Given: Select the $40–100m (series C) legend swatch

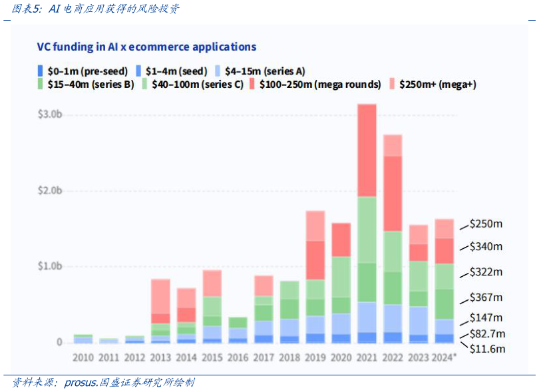Looking at the screenshot, I should [x=145, y=85].
